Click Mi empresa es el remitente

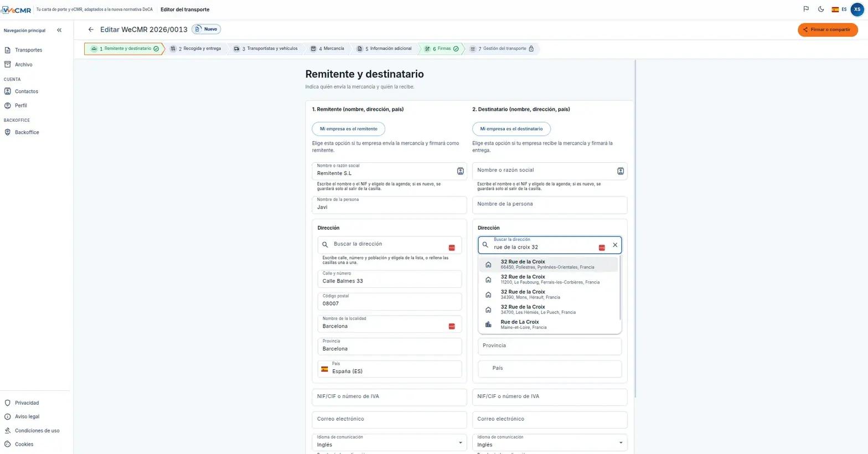pos(349,129)
